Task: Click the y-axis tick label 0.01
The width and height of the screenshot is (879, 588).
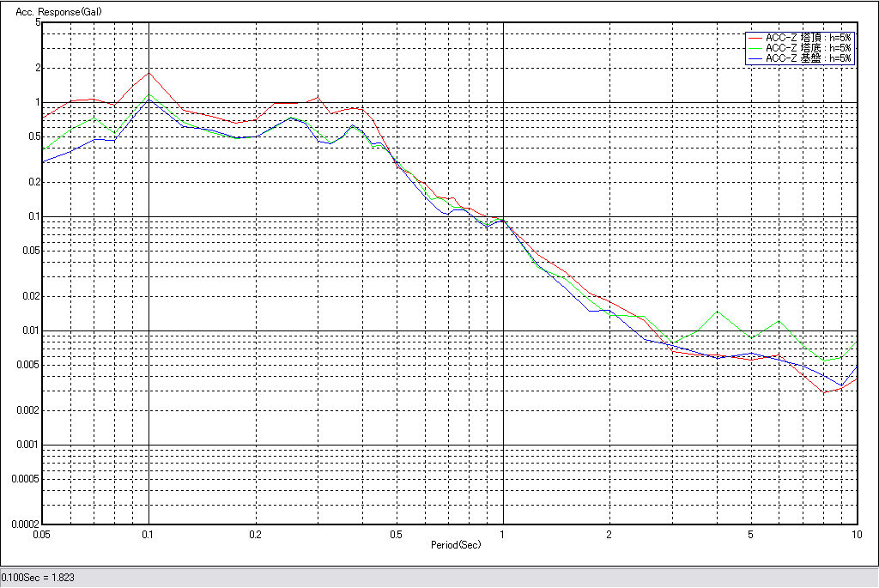Action: [x=32, y=330]
